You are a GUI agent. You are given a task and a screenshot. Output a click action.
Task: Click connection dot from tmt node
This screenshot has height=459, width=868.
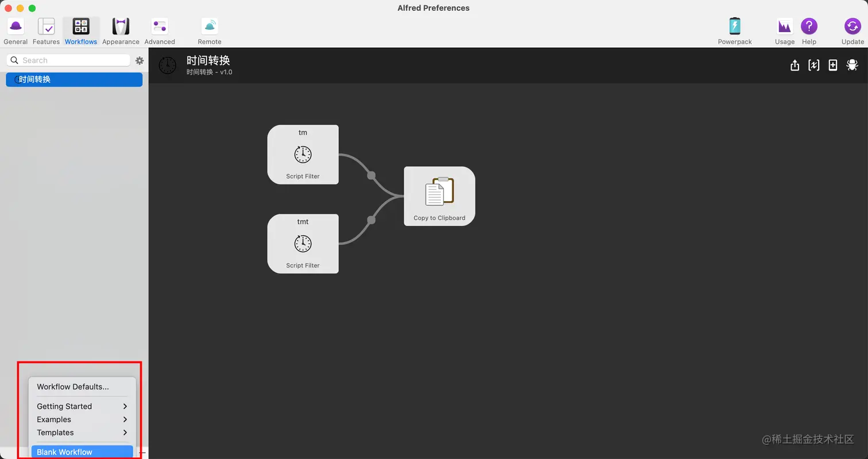[371, 219]
